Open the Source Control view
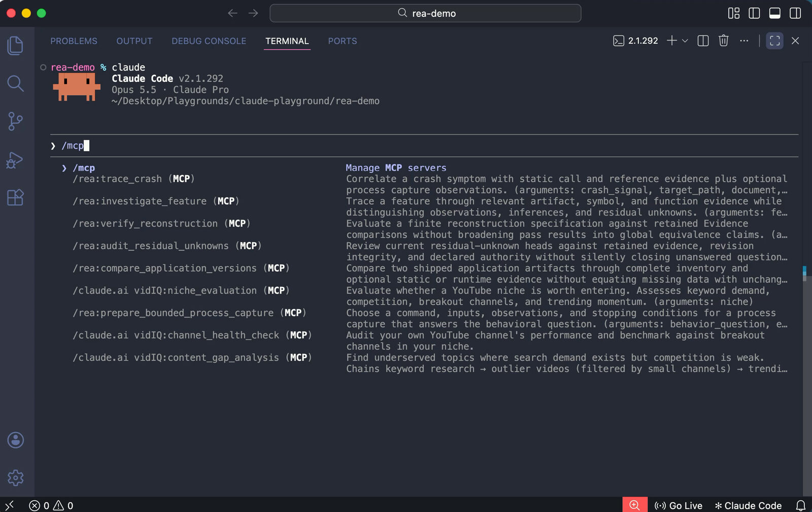This screenshot has width=812, height=512. 16,121
